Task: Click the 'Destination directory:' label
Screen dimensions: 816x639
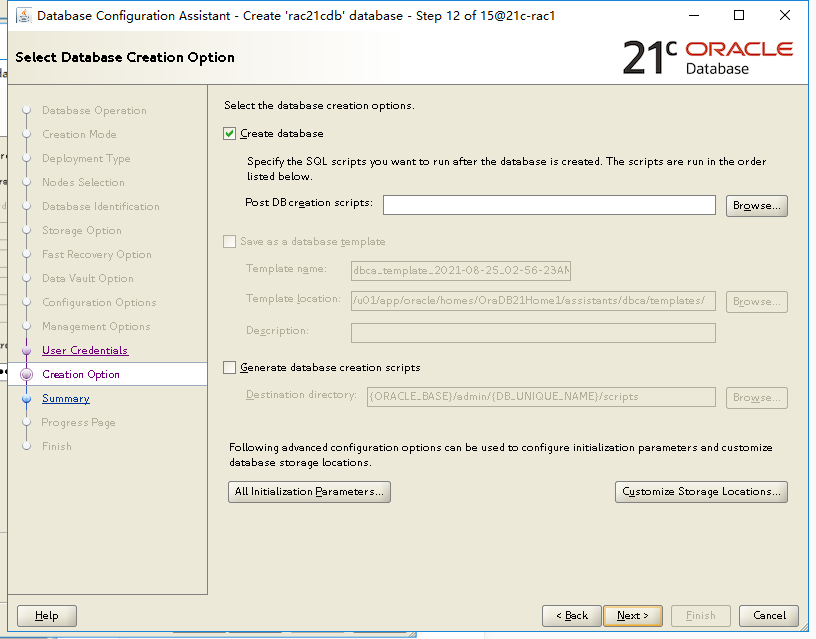Action: pyautogui.click(x=301, y=394)
